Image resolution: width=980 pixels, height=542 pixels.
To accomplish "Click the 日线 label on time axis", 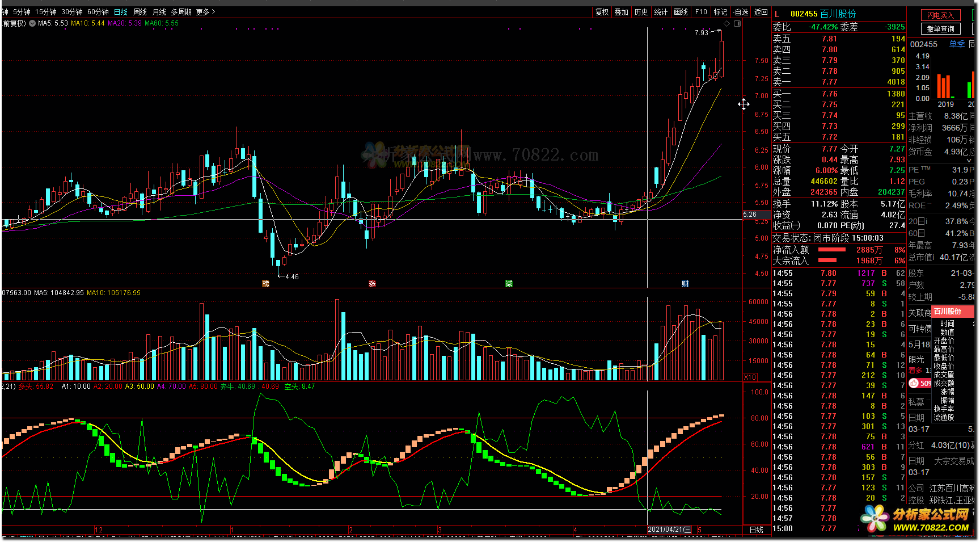I will (x=757, y=530).
